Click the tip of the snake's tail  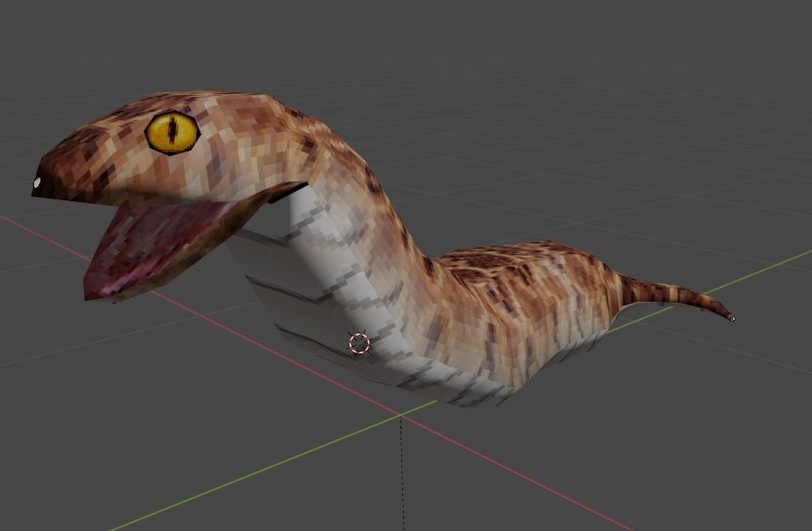[x=731, y=318]
